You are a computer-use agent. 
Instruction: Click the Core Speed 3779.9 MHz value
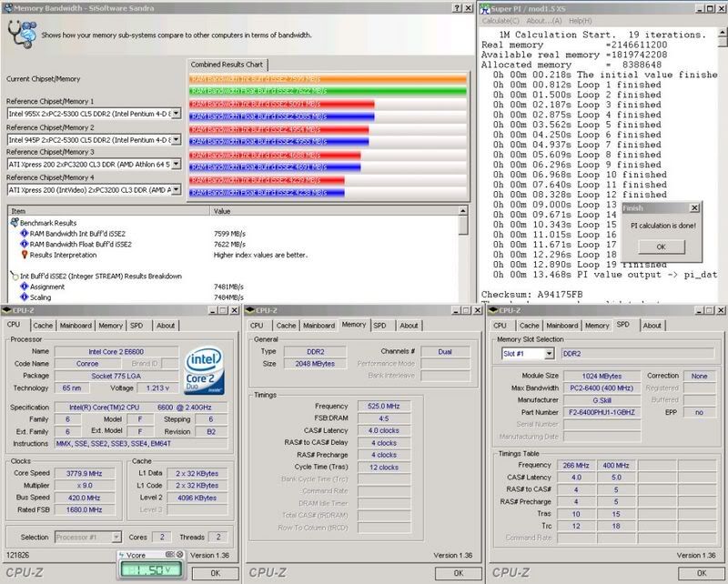pos(84,474)
